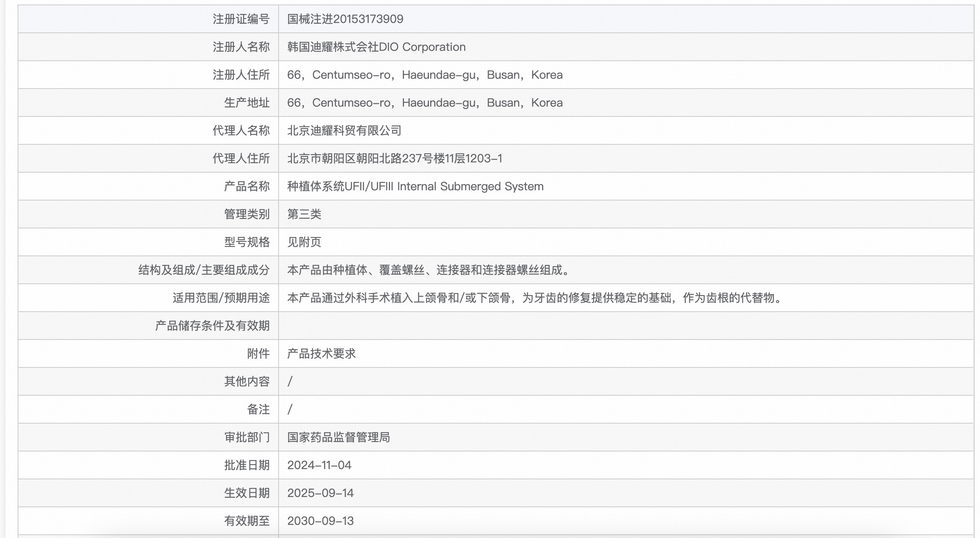Click the 见附页 model specification value
Image resolution: width=980 pixels, height=538 pixels.
tap(304, 242)
